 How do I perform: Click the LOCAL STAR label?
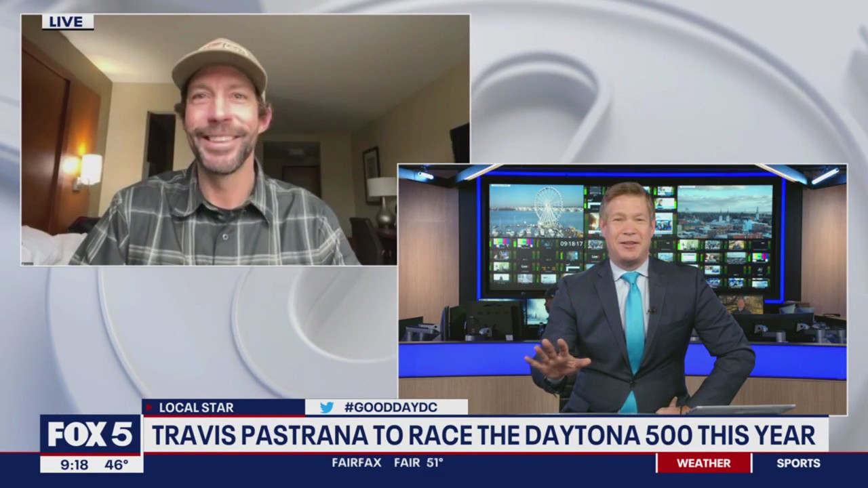[x=196, y=407]
